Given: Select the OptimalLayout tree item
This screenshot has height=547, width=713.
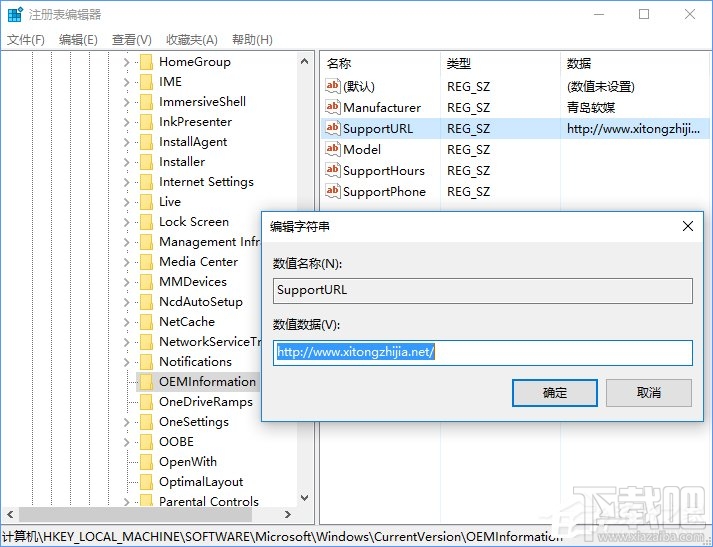Looking at the screenshot, I should (201, 482).
